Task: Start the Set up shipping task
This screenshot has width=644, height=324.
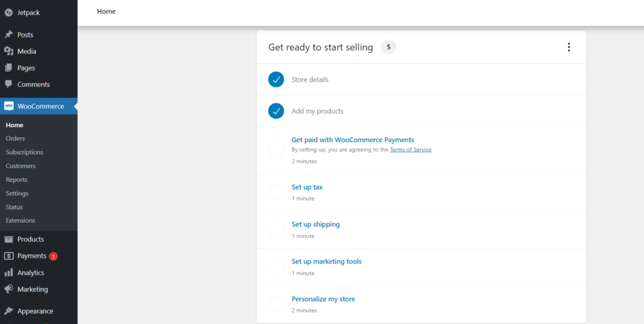Action: [316, 224]
